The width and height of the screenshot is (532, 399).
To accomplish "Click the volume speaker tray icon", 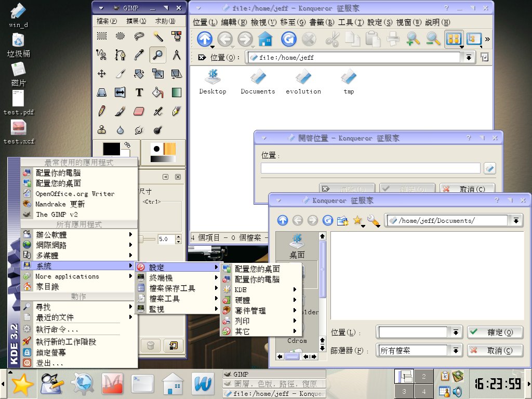I will coord(457,392).
